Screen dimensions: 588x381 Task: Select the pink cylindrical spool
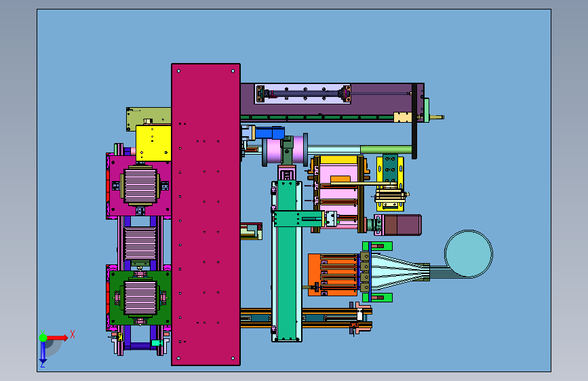285,150
